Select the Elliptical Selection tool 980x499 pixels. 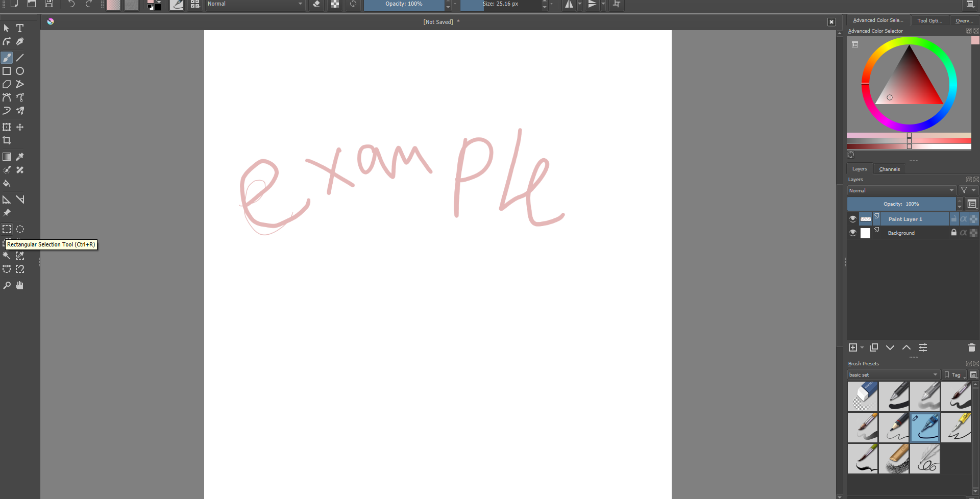pyautogui.click(x=20, y=229)
